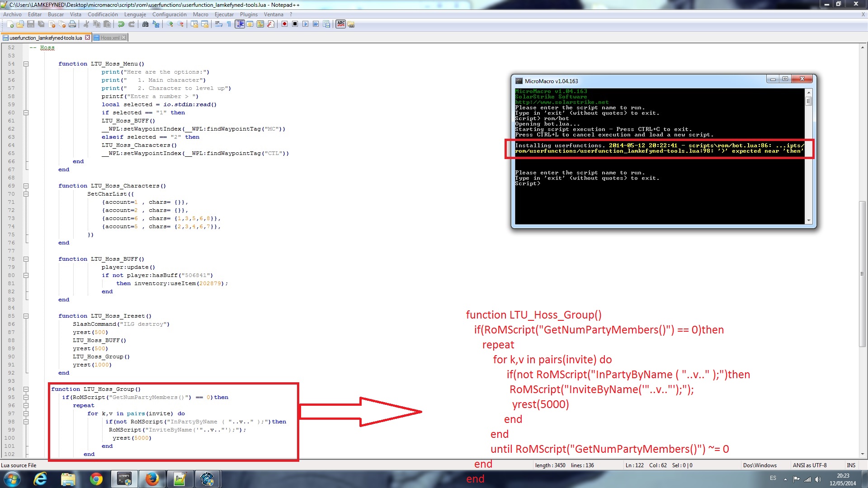This screenshot has height=488, width=868.
Task: Open Plugins menu
Action: tap(249, 14)
